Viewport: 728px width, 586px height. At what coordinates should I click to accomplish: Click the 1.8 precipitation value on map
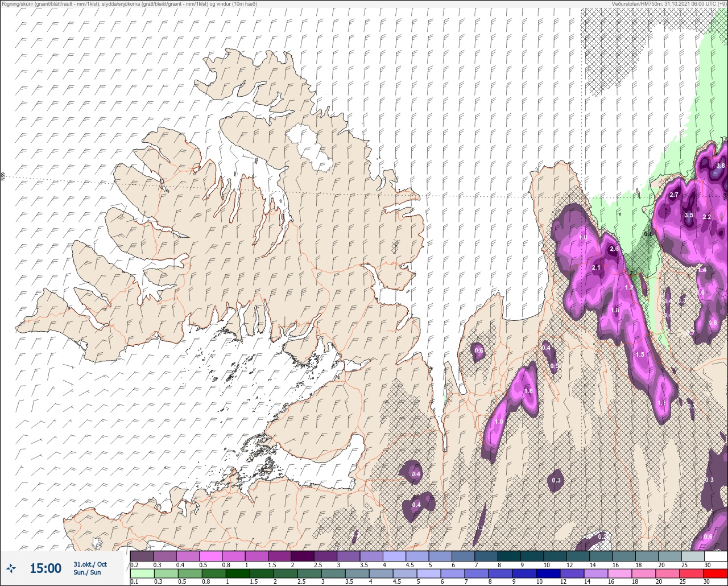tap(615, 310)
